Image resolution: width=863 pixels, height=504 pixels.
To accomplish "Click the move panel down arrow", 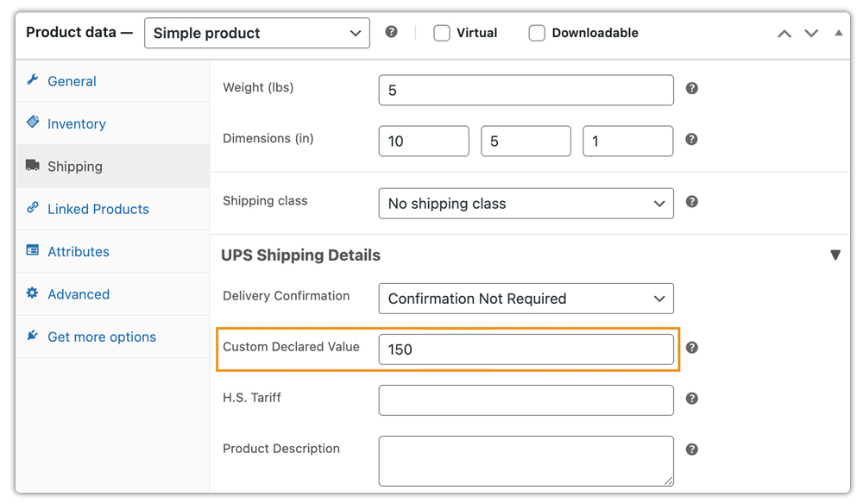I will pyautogui.click(x=810, y=33).
